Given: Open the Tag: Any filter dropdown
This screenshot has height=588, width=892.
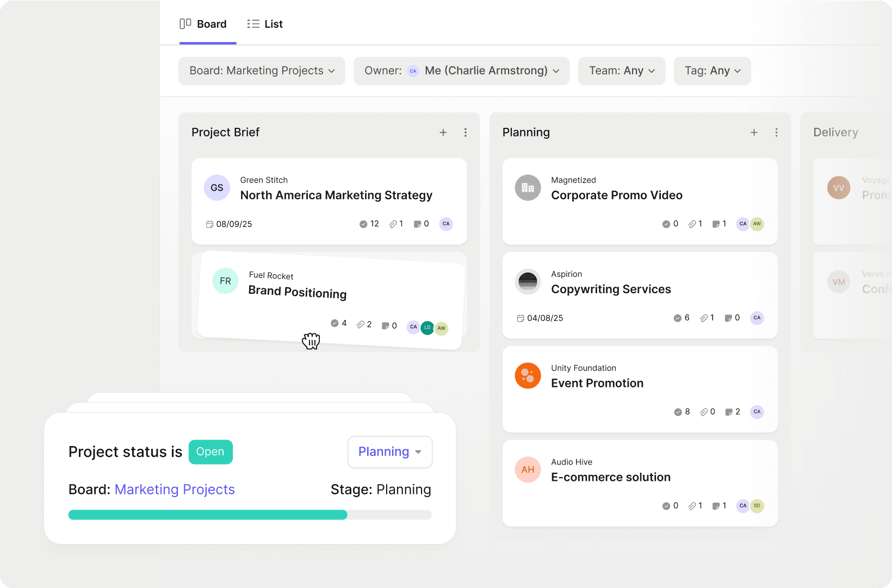Looking at the screenshot, I should (x=712, y=71).
